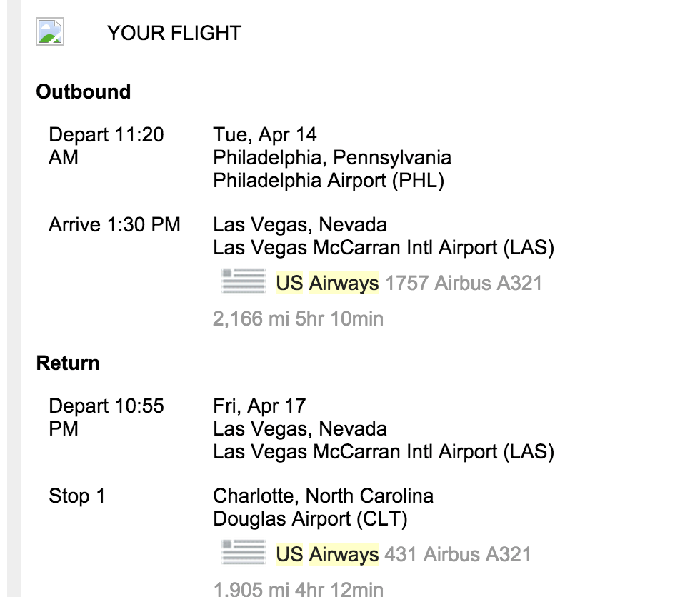Click the 1757 Airbus A321 flight details

pos(464,283)
